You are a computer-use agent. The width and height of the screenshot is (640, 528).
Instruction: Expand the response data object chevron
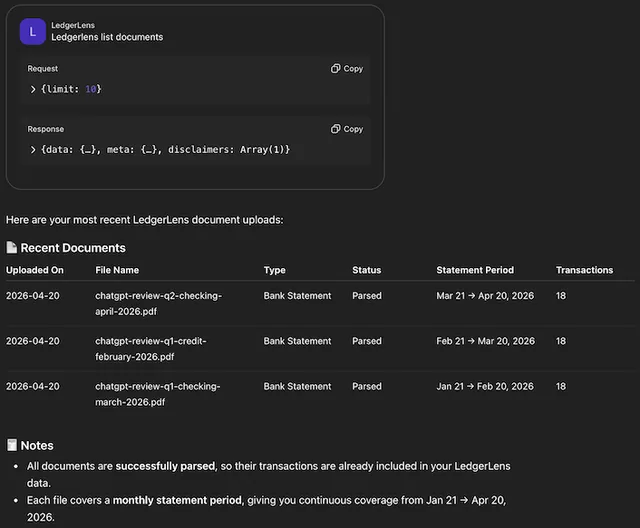(33, 149)
